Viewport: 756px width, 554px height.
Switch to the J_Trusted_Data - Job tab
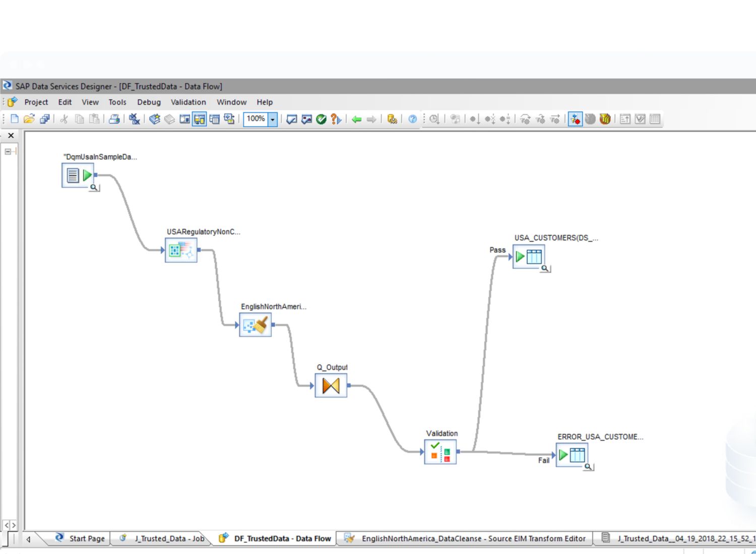[x=163, y=538]
